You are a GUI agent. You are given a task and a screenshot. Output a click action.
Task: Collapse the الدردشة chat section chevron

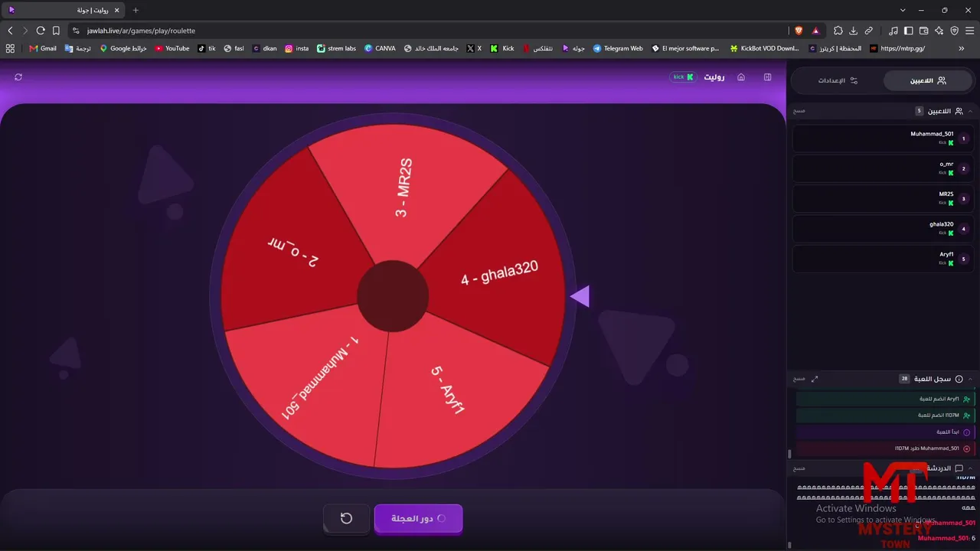[971, 468]
